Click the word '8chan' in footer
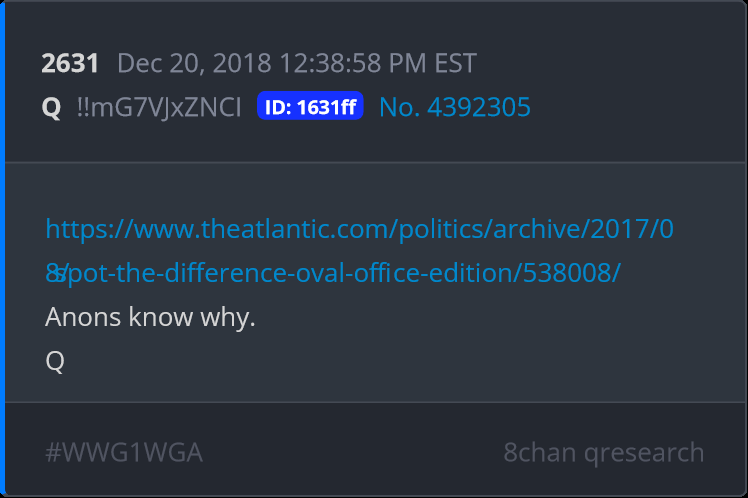 point(540,452)
